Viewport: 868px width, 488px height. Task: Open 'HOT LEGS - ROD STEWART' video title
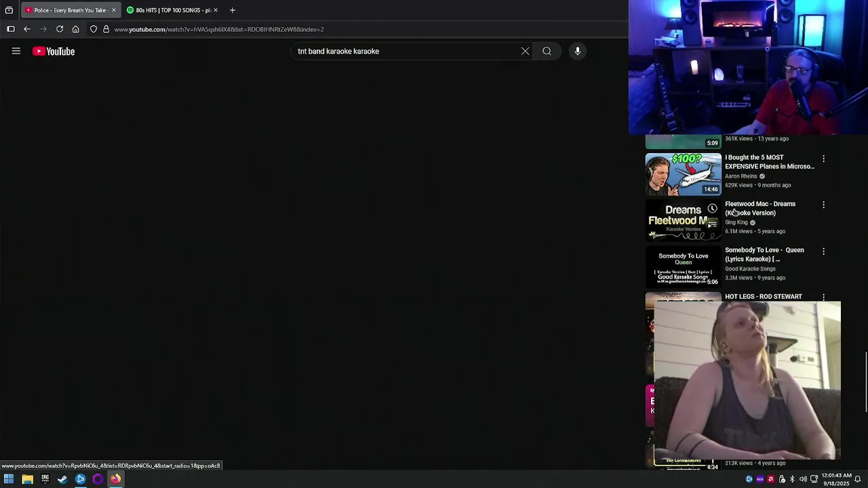pos(764,297)
